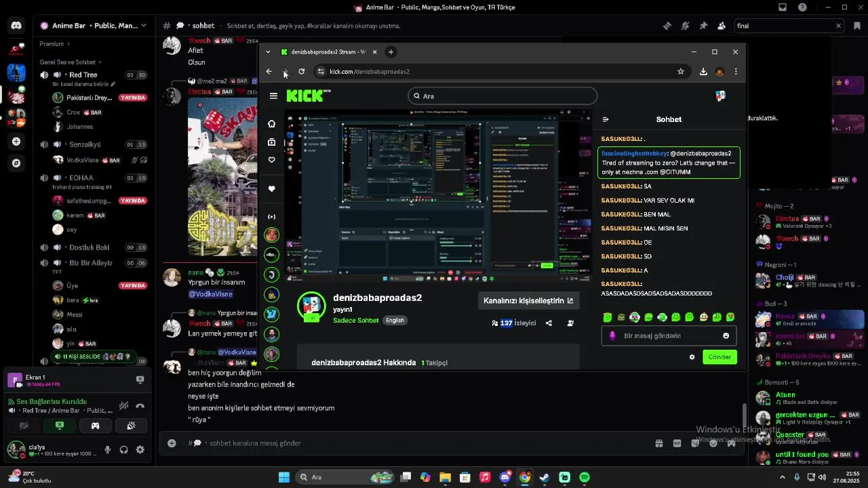The width and height of the screenshot is (868, 488).
Task: Open Kick hamburger menu
Action: [273, 96]
